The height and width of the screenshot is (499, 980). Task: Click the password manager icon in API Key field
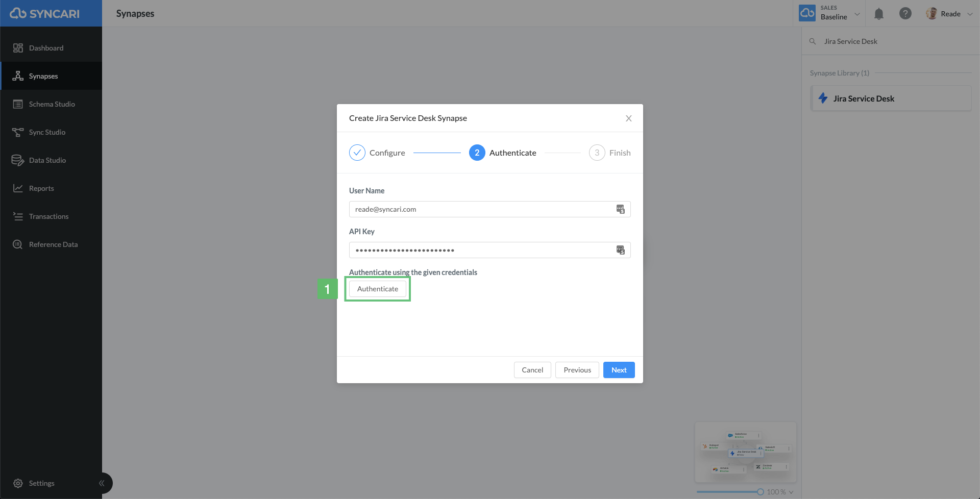tap(620, 250)
